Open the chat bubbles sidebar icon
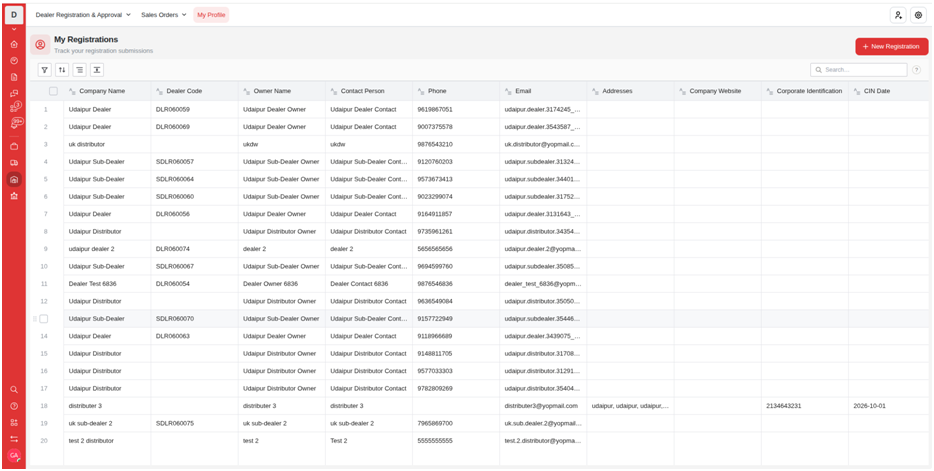The image size is (934, 471). coord(14,93)
